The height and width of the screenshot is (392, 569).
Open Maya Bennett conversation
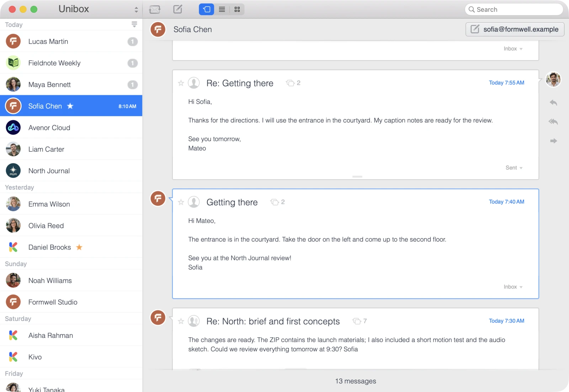(x=71, y=85)
